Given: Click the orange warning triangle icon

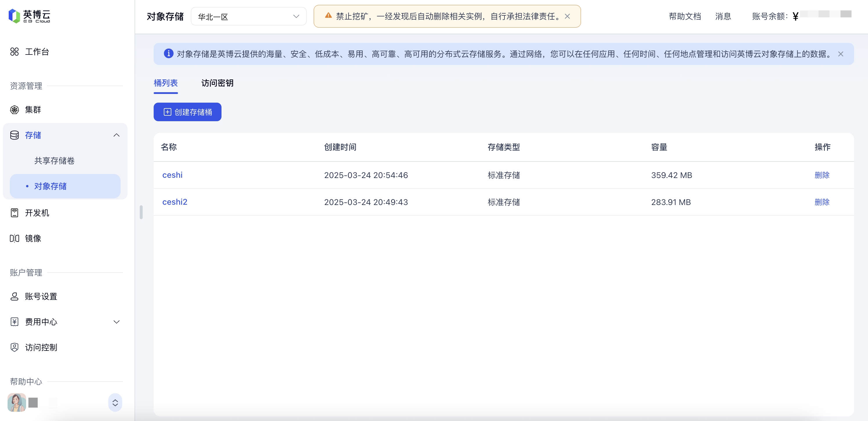Looking at the screenshot, I should tap(328, 15).
